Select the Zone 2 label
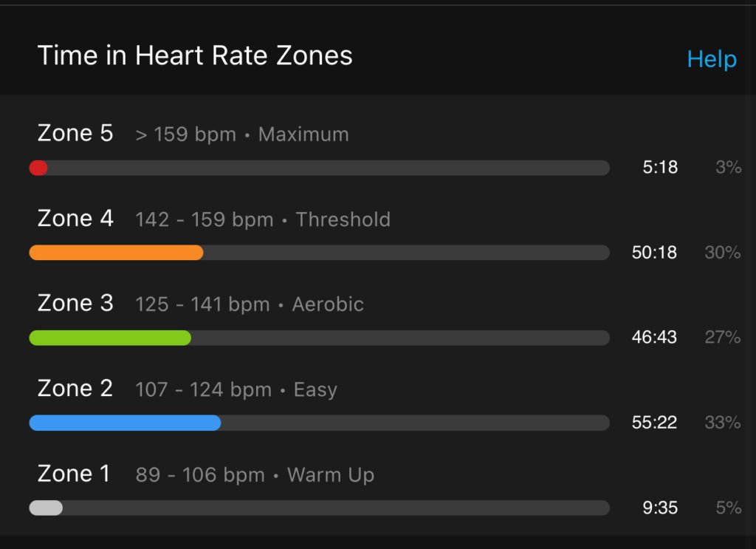Viewport: 756px width, 549px height. pyautogui.click(x=75, y=389)
